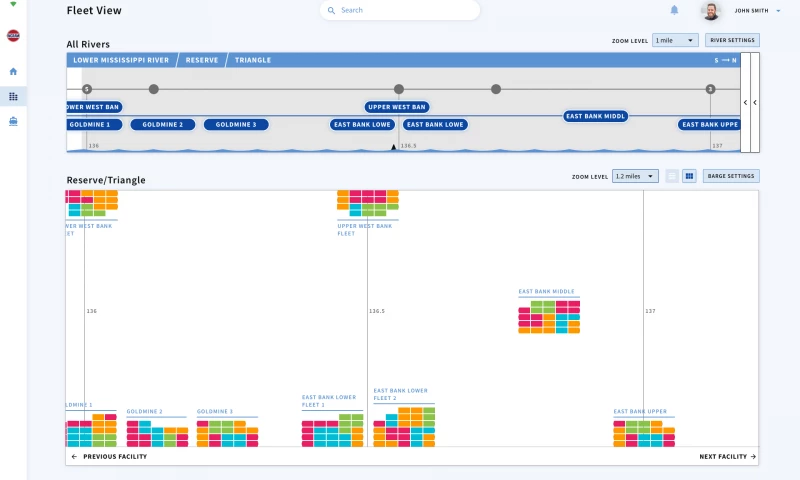800x480 pixels.
Task: Select the fleet grid icon in sidebar
Action: (x=13, y=96)
